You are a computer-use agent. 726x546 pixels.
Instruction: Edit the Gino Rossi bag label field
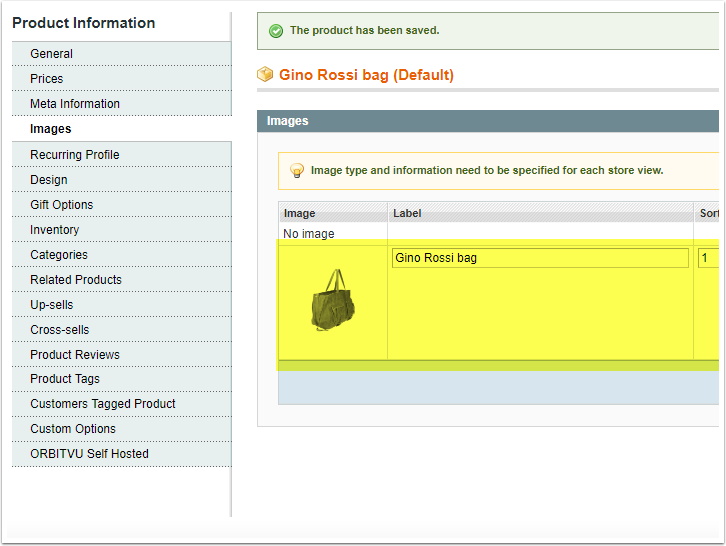pyautogui.click(x=540, y=258)
